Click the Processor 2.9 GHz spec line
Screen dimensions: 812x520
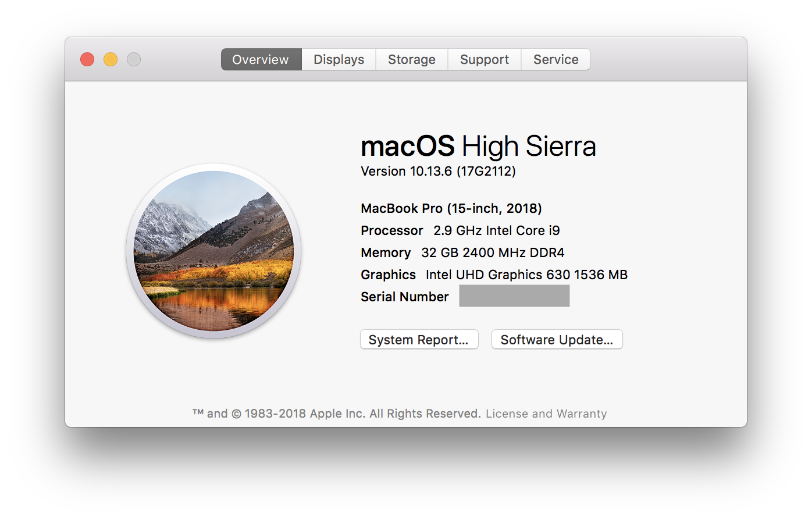(x=460, y=230)
